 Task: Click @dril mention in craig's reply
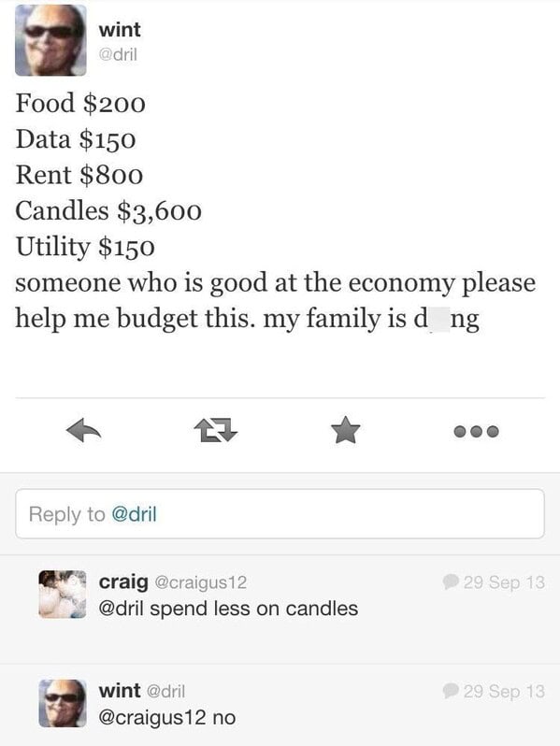coord(121,609)
